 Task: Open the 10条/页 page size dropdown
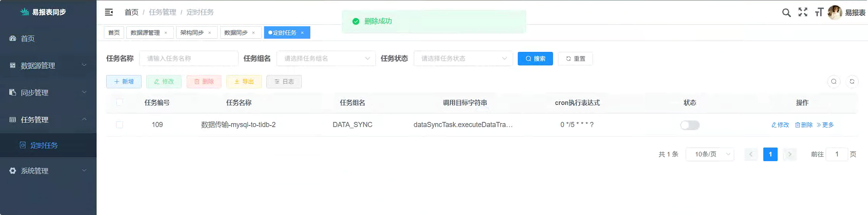tap(710, 154)
